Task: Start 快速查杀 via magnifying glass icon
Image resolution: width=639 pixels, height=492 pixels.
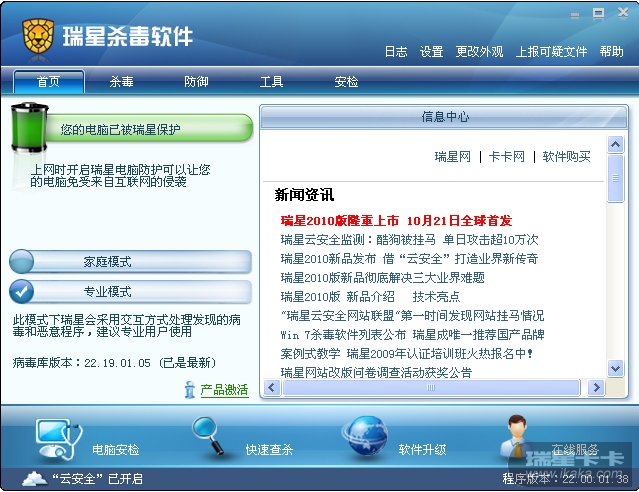Action: coord(208,435)
